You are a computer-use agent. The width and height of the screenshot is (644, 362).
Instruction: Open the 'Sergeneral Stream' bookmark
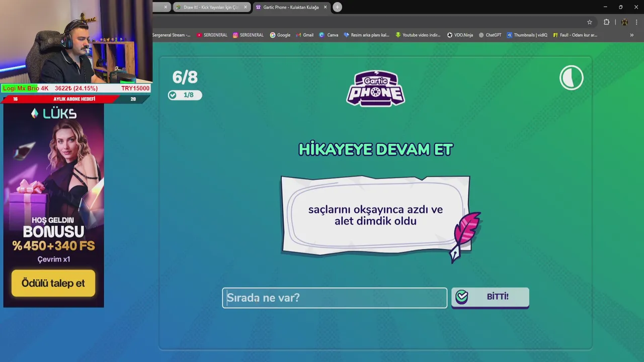[x=172, y=35]
